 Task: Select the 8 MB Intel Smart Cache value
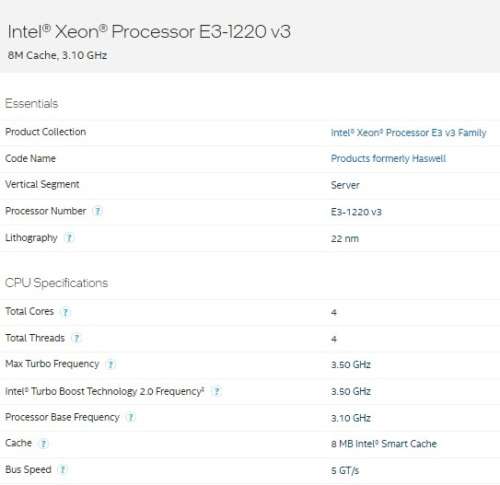point(384,444)
